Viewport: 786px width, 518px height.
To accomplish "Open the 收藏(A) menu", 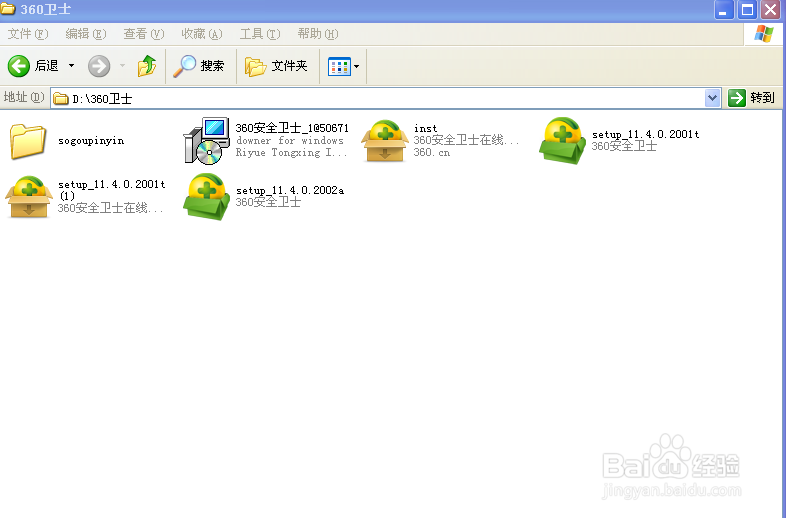I will click(202, 34).
